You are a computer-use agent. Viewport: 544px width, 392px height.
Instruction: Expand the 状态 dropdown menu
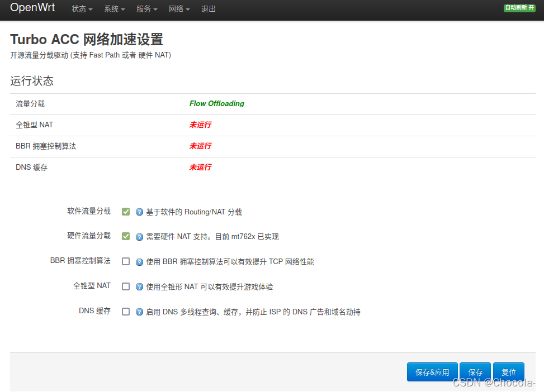pyautogui.click(x=82, y=9)
